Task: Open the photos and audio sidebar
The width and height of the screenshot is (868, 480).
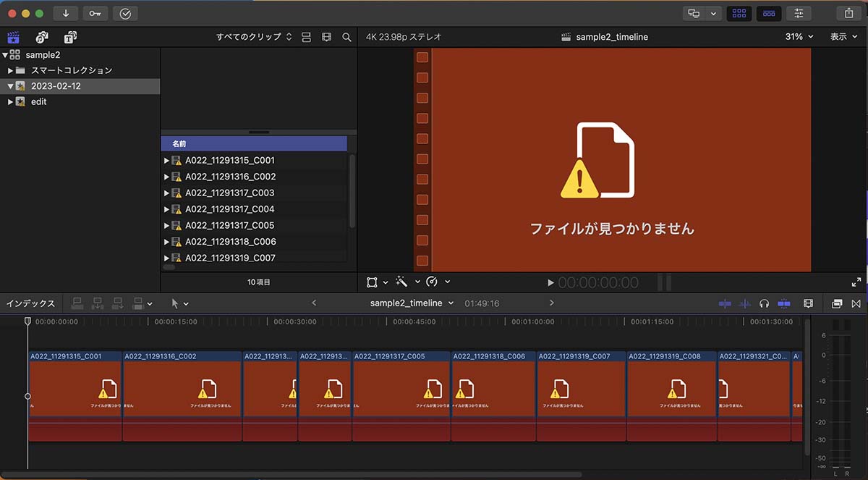Action: 42,37
